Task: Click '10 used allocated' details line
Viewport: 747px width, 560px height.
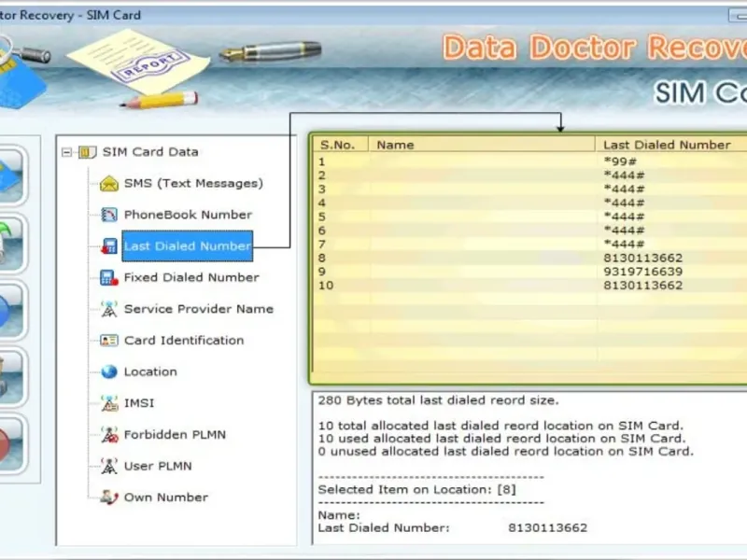Action: click(x=501, y=439)
